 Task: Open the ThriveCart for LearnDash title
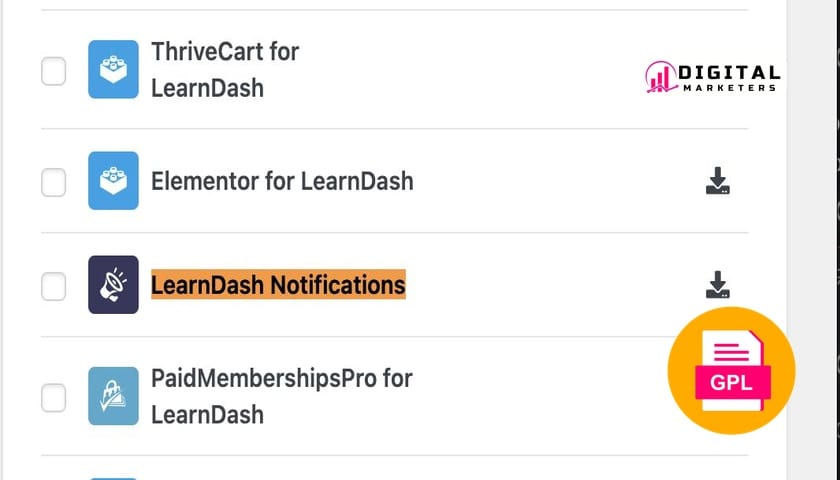point(225,70)
